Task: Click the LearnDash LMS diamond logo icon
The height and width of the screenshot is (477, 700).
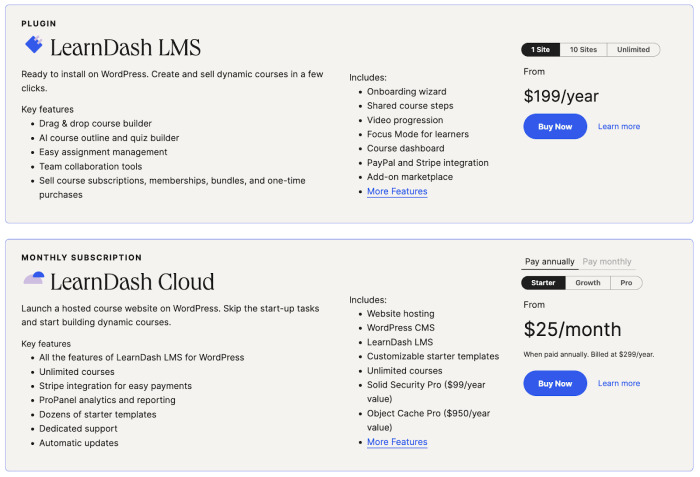Action: tap(34, 45)
